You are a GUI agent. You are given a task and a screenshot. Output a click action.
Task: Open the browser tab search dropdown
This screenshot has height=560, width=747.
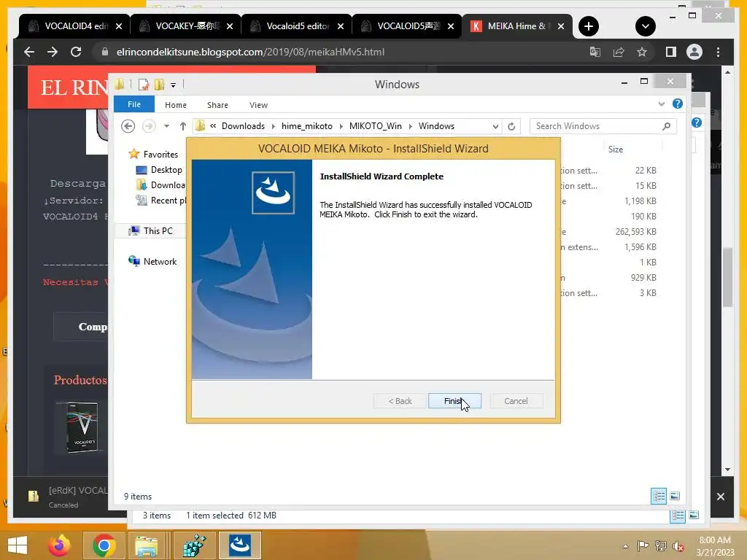tap(645, 26)
